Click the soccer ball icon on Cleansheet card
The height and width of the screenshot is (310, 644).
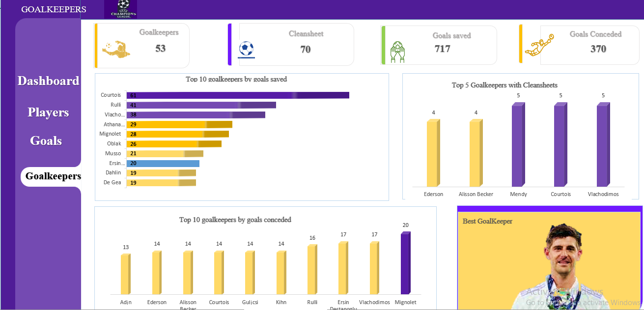click(x=246, y=49)
